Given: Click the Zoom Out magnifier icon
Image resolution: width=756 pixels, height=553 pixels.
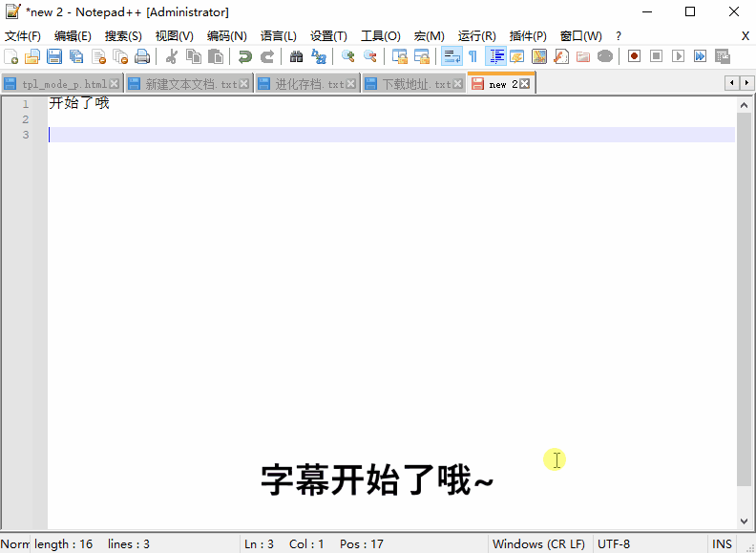Looking at the screenshot, I should pyautogui.click(x=369, y=56).
